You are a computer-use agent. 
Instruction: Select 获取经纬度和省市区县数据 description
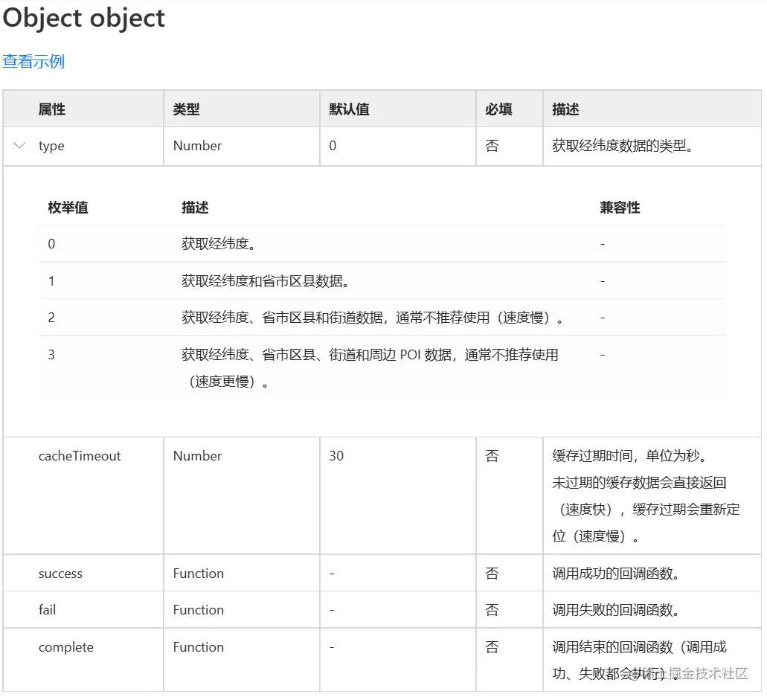pyautogui.click(x=265, y=280)
